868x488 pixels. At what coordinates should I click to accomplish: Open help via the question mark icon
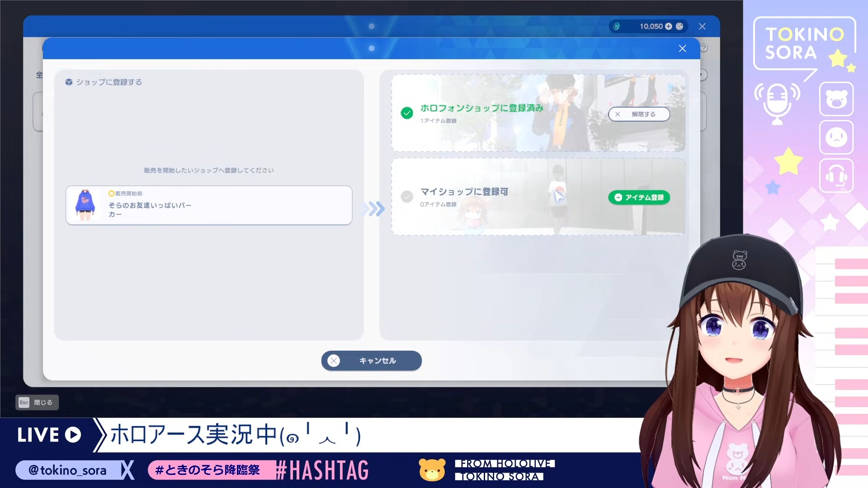coord(704,48)
